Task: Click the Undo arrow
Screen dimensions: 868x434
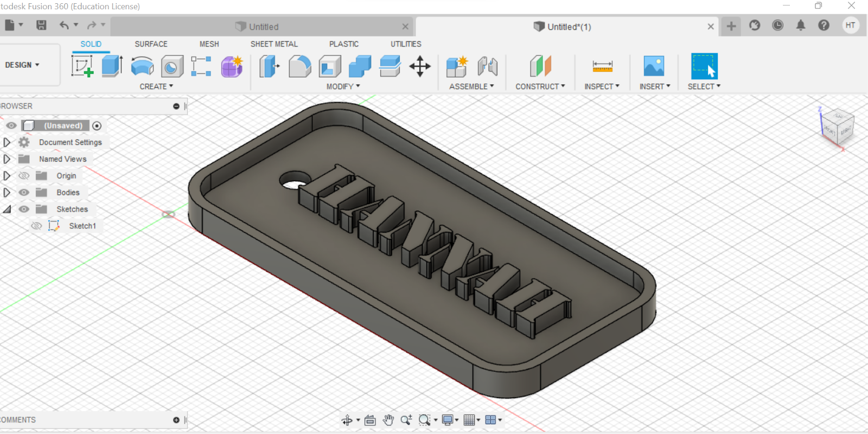Action: 65,25
